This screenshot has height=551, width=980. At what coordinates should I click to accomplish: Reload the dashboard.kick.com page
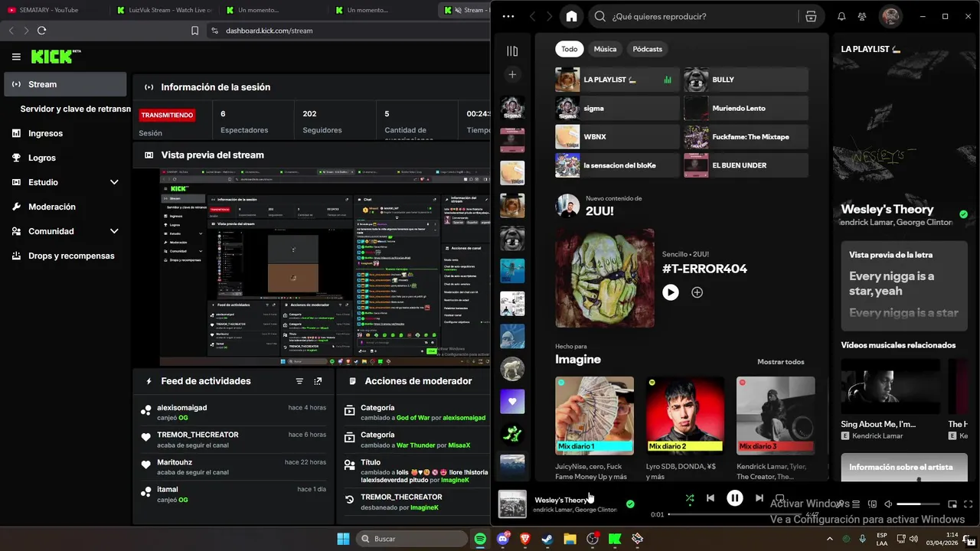click(x=41, y=31)
